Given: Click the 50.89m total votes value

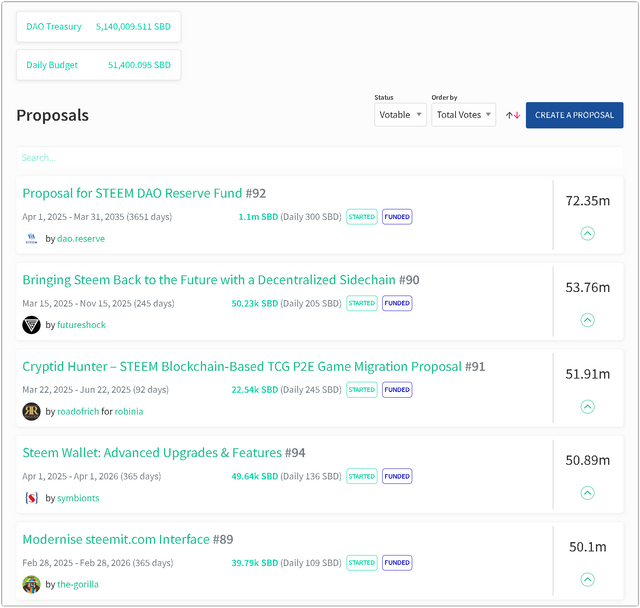Looking at the screenshot, I should 587,460.
